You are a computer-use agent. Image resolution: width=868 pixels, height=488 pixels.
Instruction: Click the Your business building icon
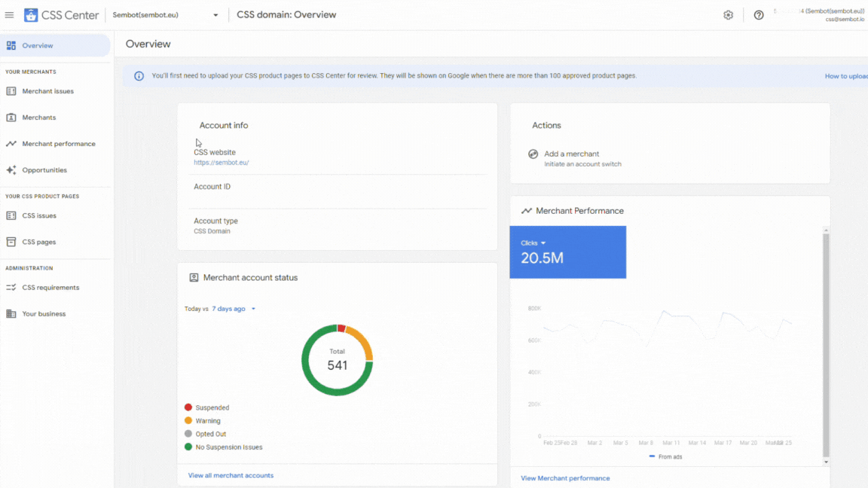(11, 314)
